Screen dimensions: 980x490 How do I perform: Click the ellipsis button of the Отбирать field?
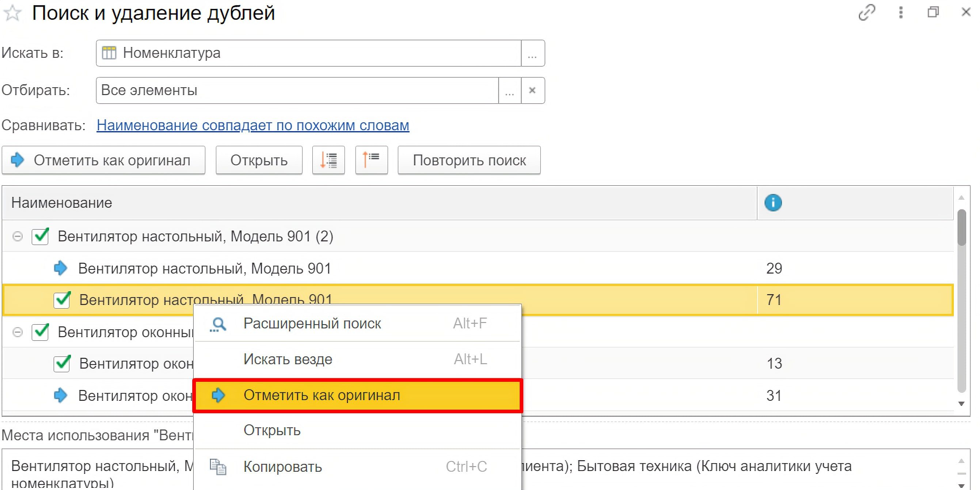(510, 91)
